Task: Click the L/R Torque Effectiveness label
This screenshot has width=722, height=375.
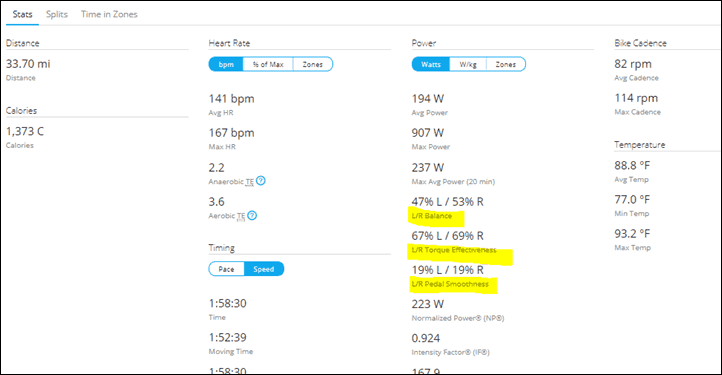Action: click(454, 250)
